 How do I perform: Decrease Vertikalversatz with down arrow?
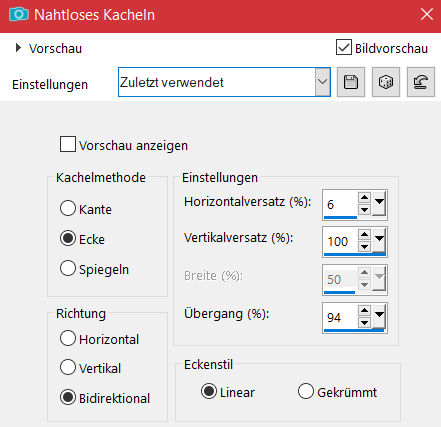[364, 247]
